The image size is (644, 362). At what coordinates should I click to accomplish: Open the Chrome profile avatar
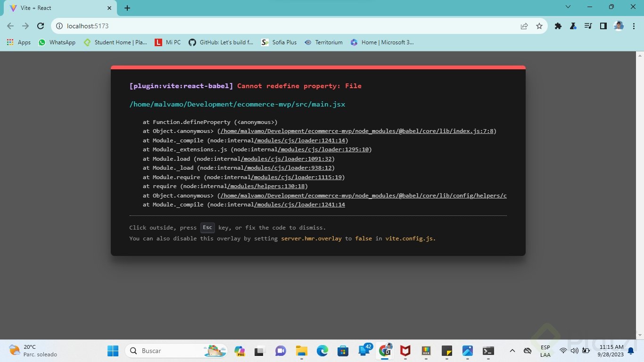tap(619, 26)
